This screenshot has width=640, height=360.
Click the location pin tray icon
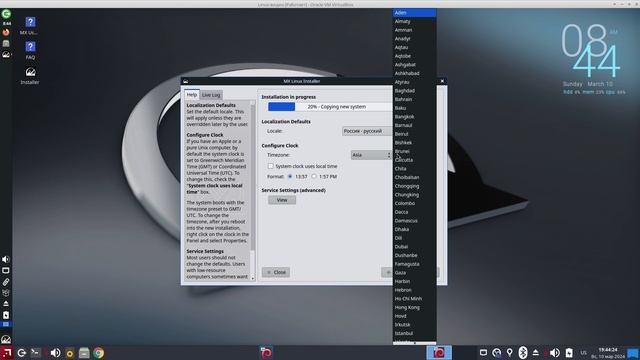509,353
